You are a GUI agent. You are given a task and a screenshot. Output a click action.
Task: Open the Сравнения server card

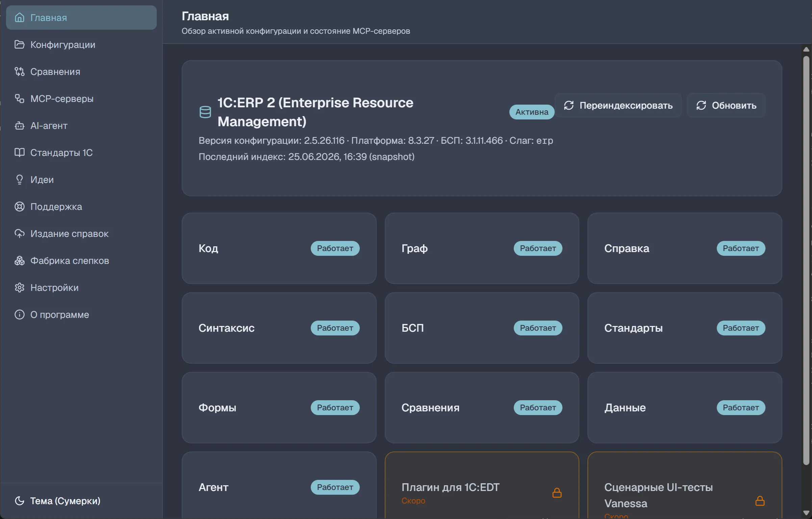482,408
